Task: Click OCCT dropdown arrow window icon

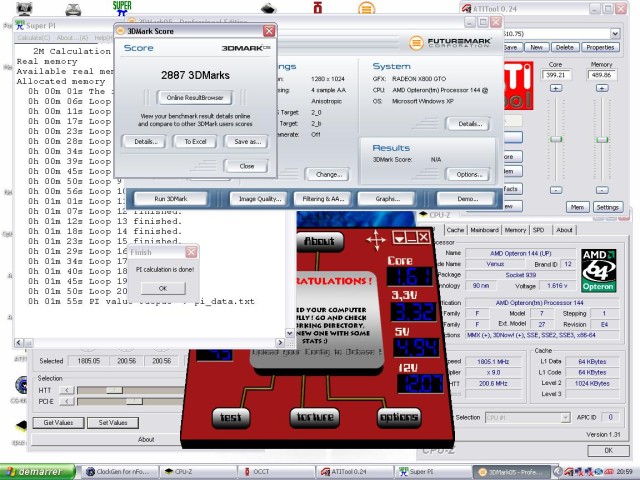Action: click(x=399, y=238)
